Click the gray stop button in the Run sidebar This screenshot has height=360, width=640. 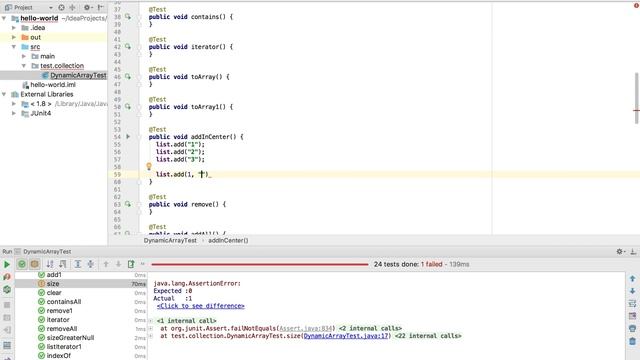click(x=7, y=305)
